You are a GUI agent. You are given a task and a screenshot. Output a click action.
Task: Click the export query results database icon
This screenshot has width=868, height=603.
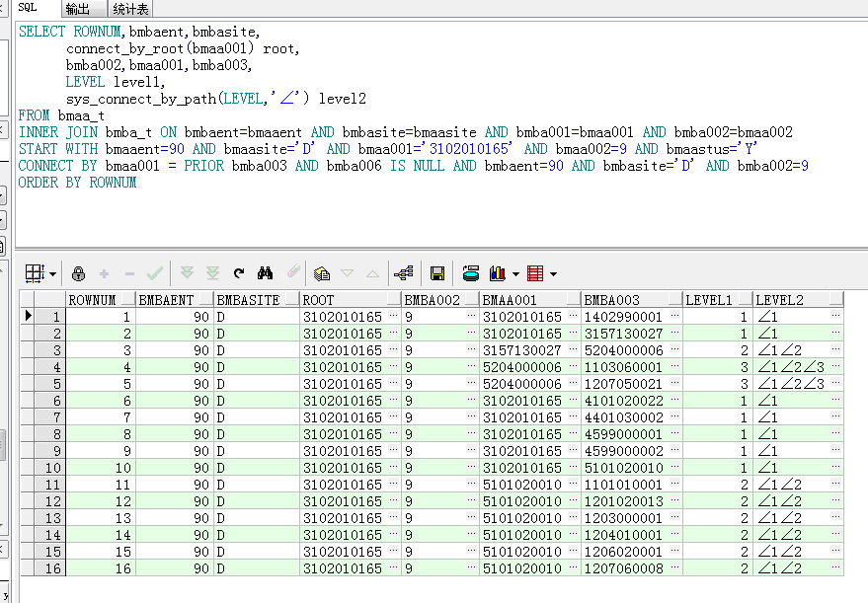(470, 272)
